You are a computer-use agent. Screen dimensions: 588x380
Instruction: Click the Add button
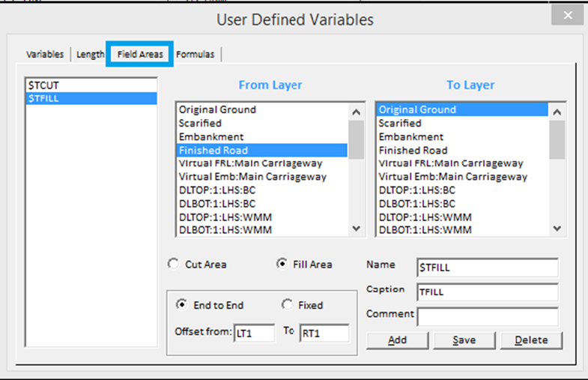click(397, 340)
